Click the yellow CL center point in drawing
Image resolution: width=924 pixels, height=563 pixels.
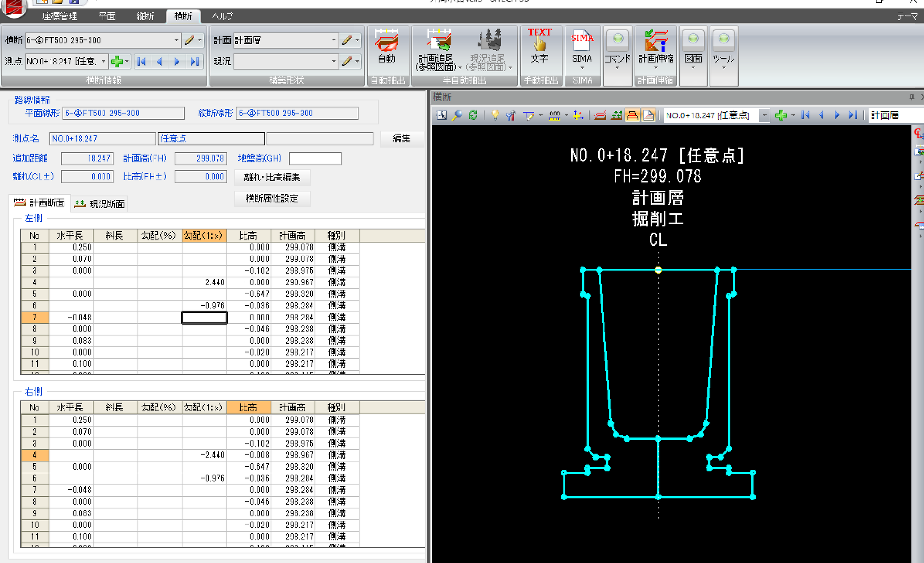tap(658, 270)
